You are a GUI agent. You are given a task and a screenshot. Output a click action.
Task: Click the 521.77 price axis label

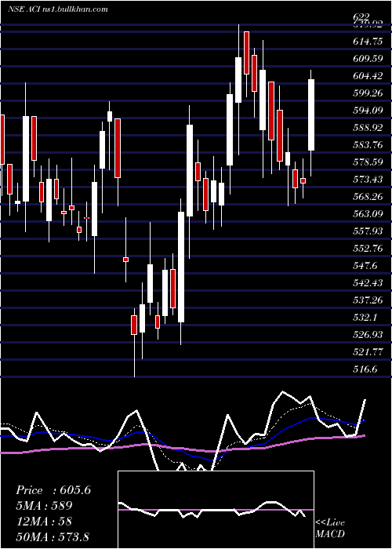[368, 352]
